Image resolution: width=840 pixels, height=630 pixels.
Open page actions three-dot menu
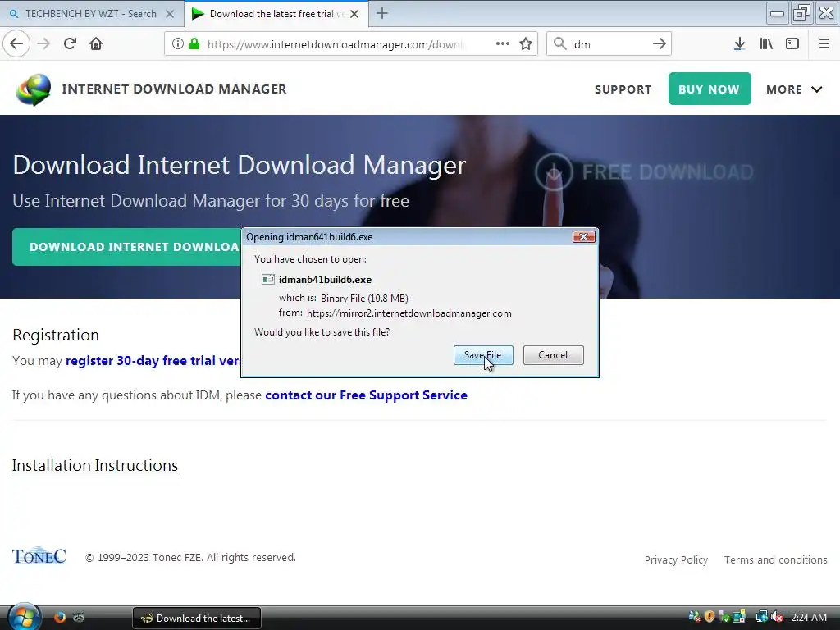[503, 44]
